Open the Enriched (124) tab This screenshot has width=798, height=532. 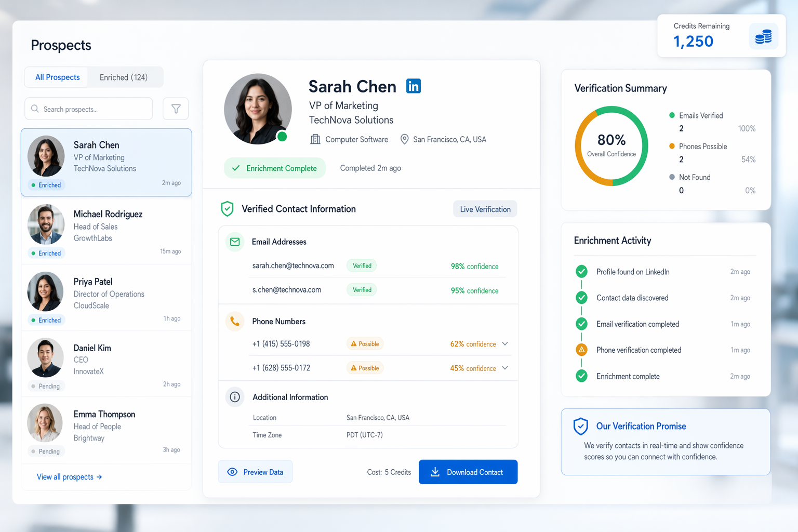click(x=124, y=77)
